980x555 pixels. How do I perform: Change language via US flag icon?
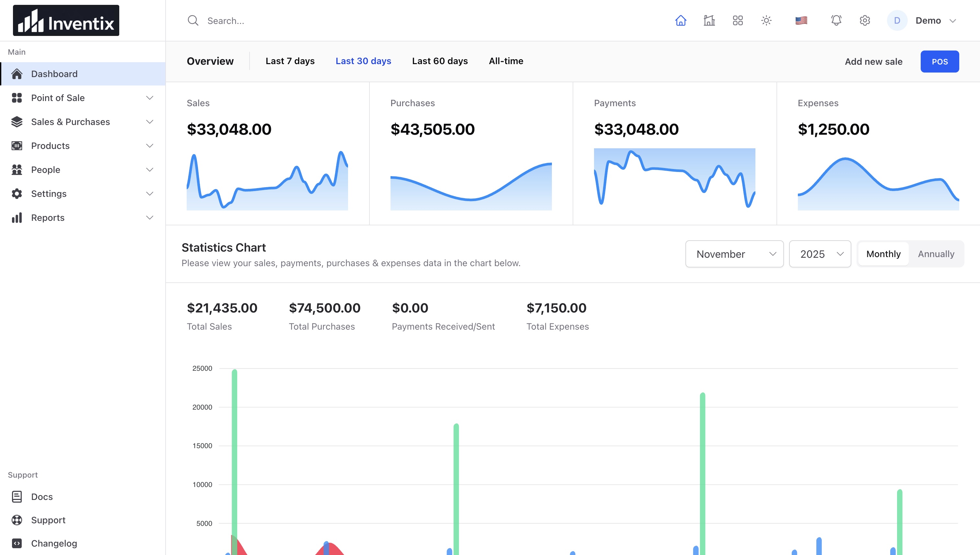801,21
